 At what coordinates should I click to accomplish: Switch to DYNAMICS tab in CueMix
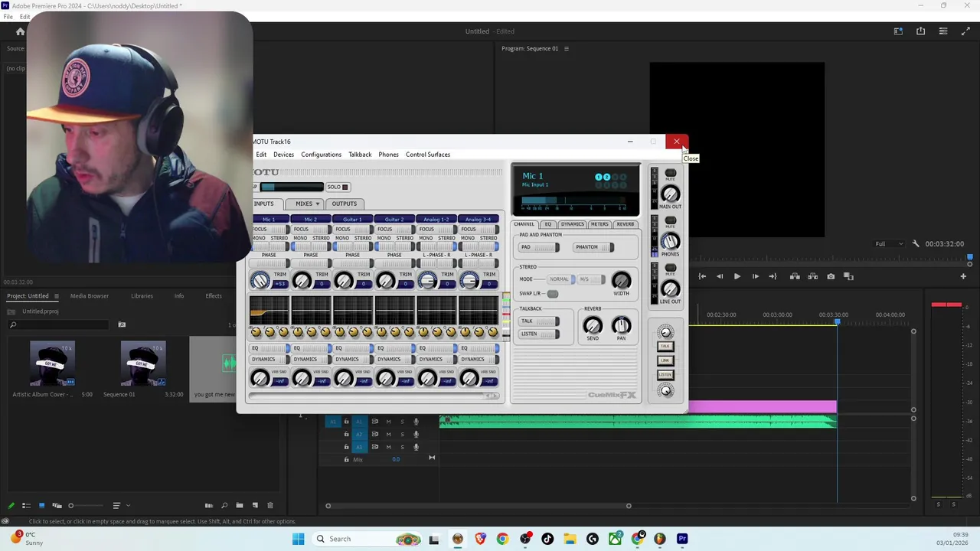[x=572, y=224]
